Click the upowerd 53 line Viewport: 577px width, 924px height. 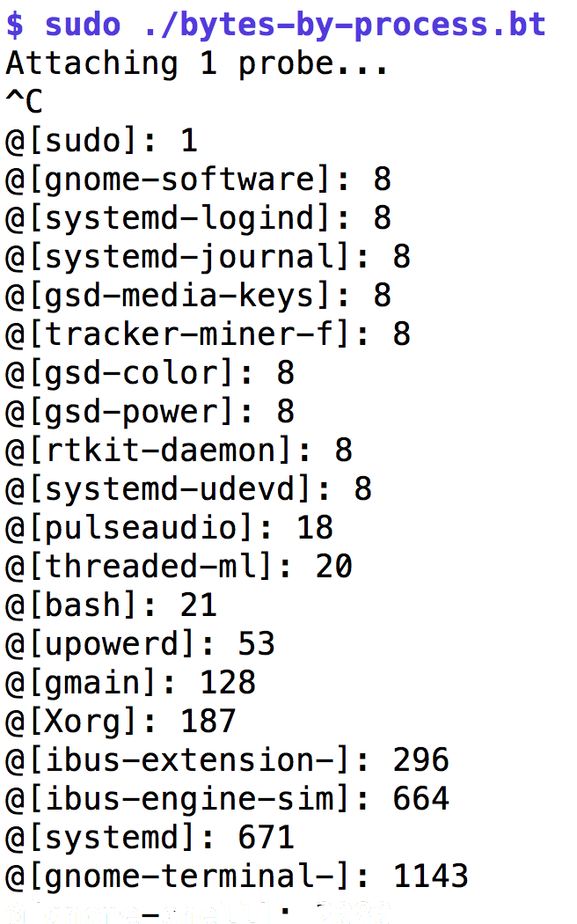[x=140, y=644]
